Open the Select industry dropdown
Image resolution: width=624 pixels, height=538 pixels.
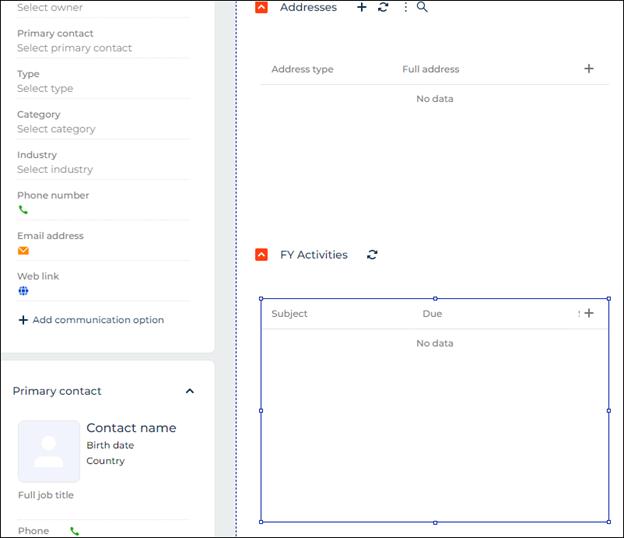pyautogui.click(x=55, y=170)
